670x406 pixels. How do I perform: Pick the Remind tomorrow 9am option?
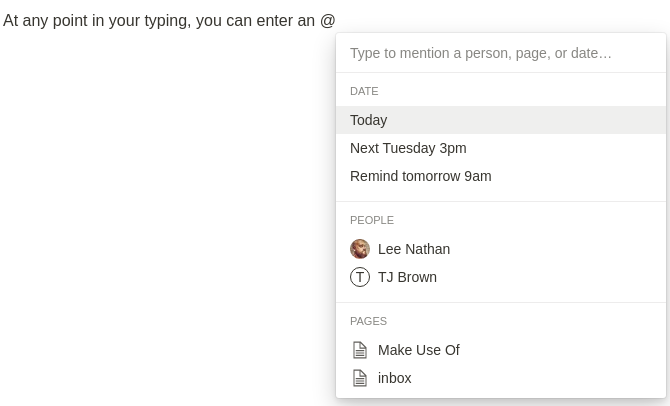coord(420,176)
